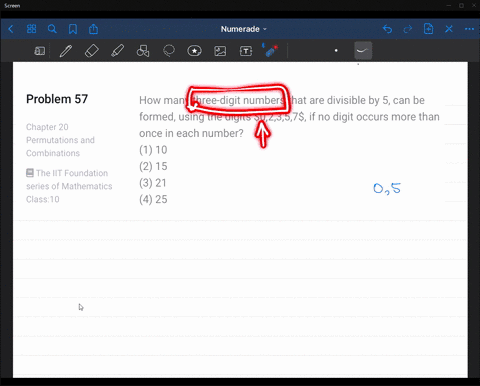Undo the last stroke
This screenshot has height=386, width=480.
tap(387, 29)
